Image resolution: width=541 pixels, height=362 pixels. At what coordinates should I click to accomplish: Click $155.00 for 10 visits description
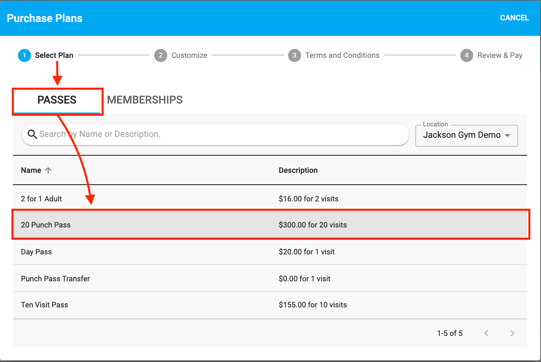point(313,305)
